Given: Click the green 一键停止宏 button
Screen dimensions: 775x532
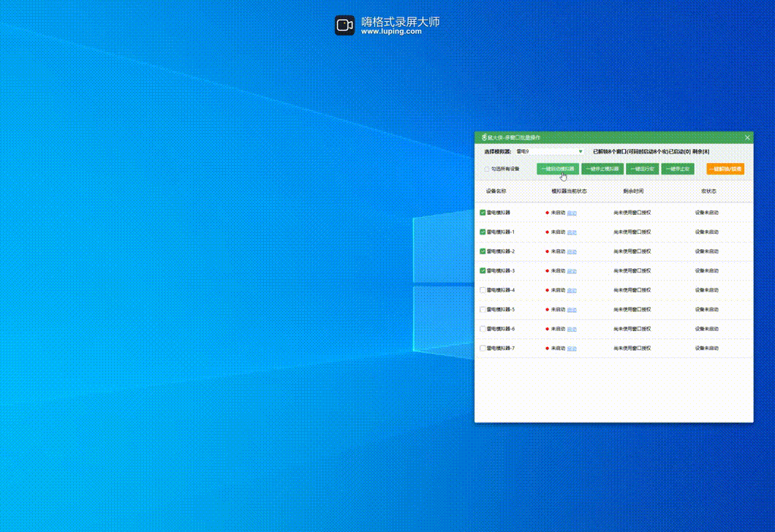Looking at the screenshot, I should 678,169.
